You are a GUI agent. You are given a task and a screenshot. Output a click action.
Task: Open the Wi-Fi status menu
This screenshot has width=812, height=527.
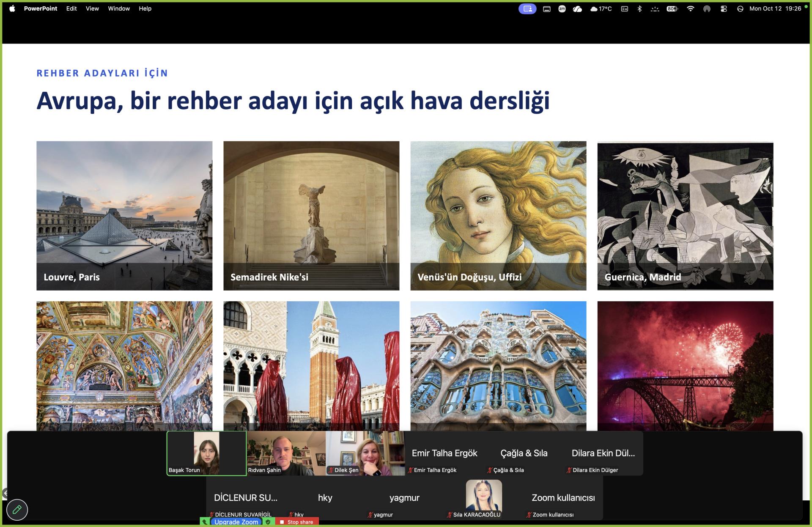[690, 9]
